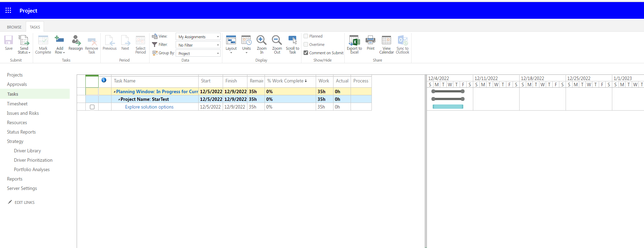Click View Calendar icon
Viewport: 644px width, 248px height.
(386, 40)
